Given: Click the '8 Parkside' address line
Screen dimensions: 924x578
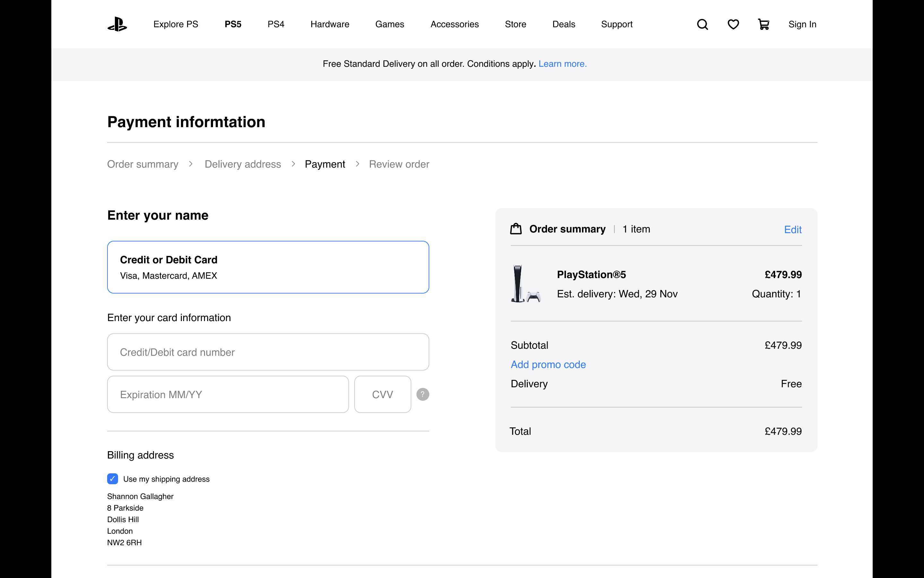Looking at the screenshot, I should (x=125, y=508).
